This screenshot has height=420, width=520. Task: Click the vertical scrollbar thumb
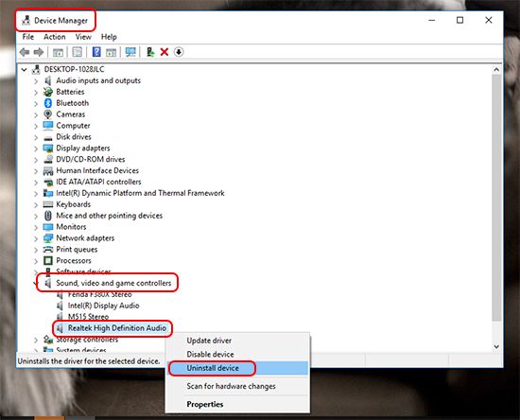[496, 198]
